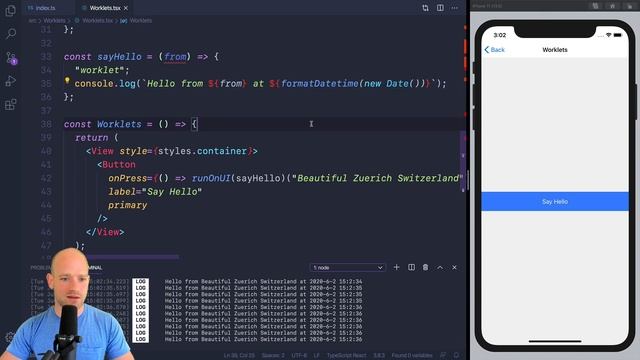Screen dimensions: 640x360
Task: Click the notifications bell in status bar
Action: point(456,356)
